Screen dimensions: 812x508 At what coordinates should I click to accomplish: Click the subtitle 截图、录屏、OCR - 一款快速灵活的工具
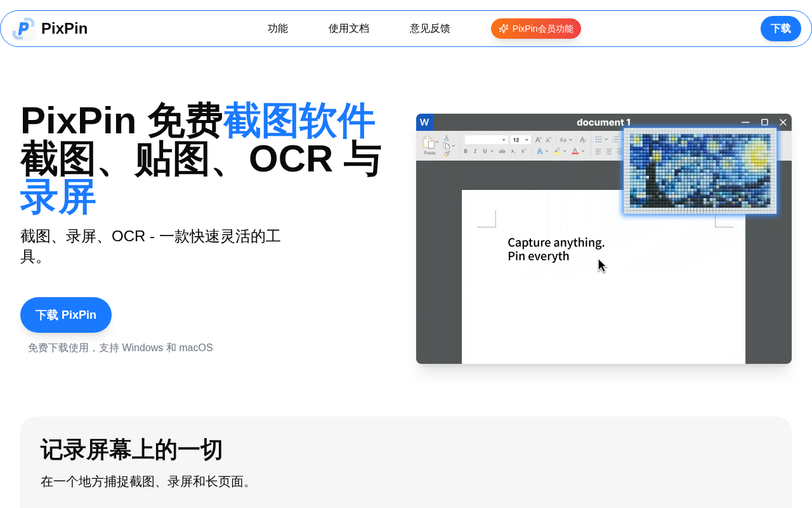click(x=151, y=246)
